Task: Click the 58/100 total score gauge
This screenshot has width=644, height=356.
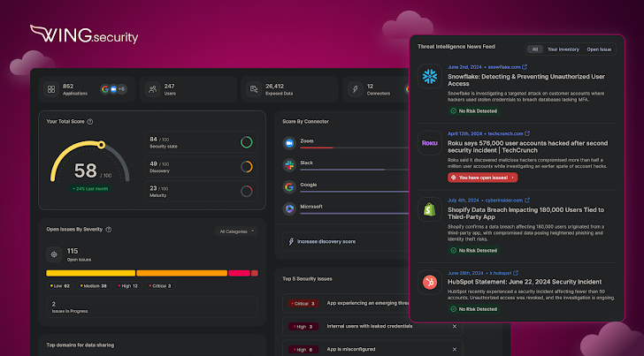Action: click(x=90, y=162)
